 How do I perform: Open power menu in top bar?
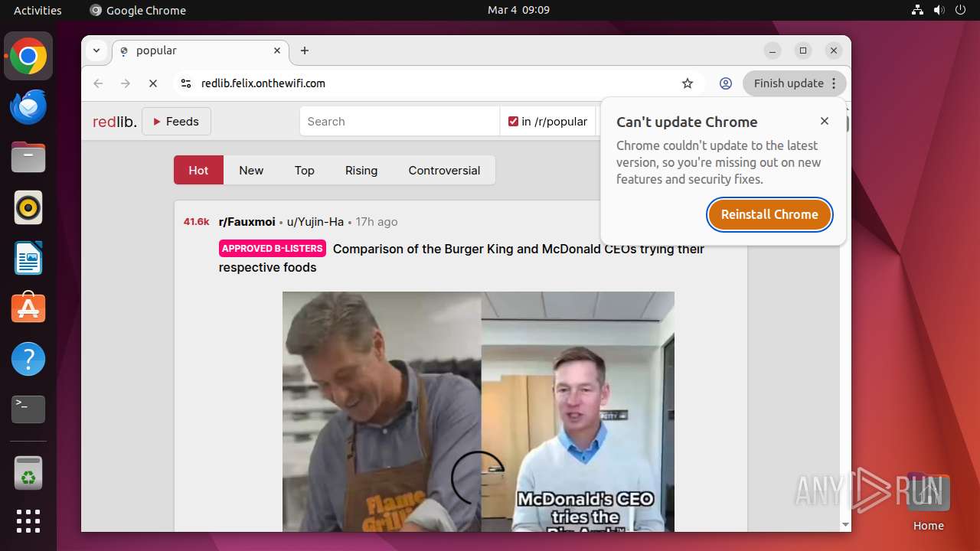pos(960,10)
